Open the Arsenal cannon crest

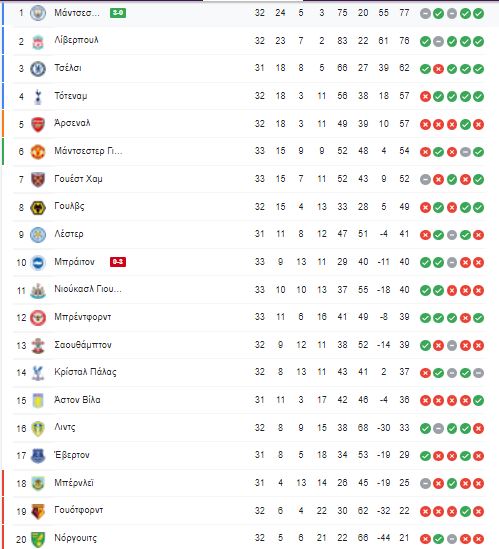coord(37,124)
